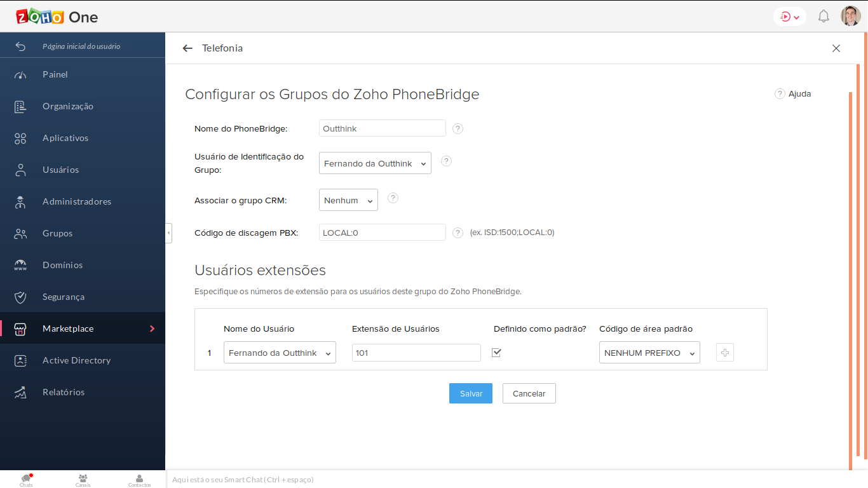Open Chats in the bottom bar
The width and height of the screenshot is (868, 488).
click(x=26, y=480)
